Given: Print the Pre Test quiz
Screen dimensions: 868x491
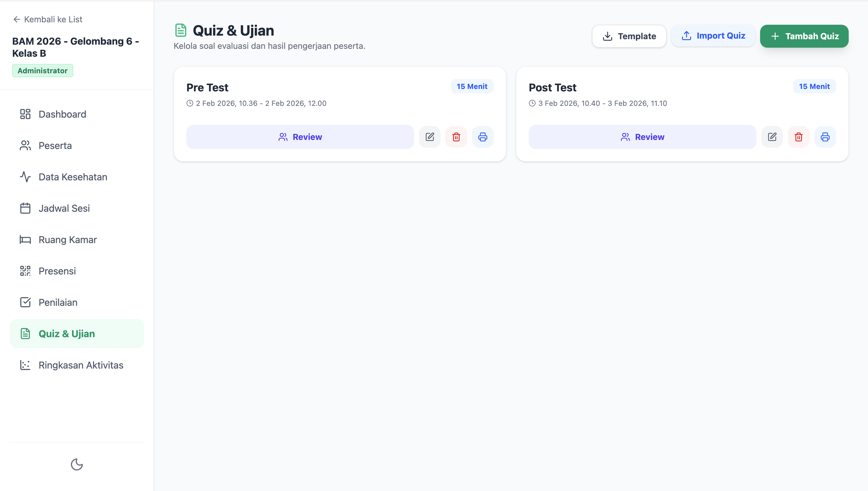Looking at the screenshot, I should tap(483, 137).
